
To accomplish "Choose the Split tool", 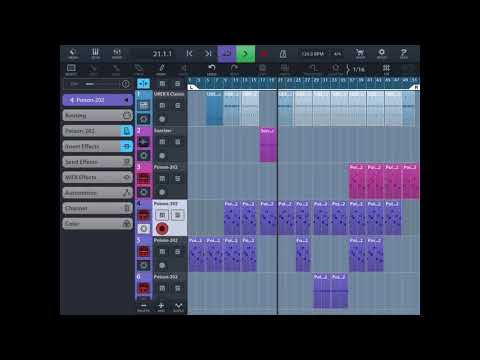I will [x=93, y=70].
